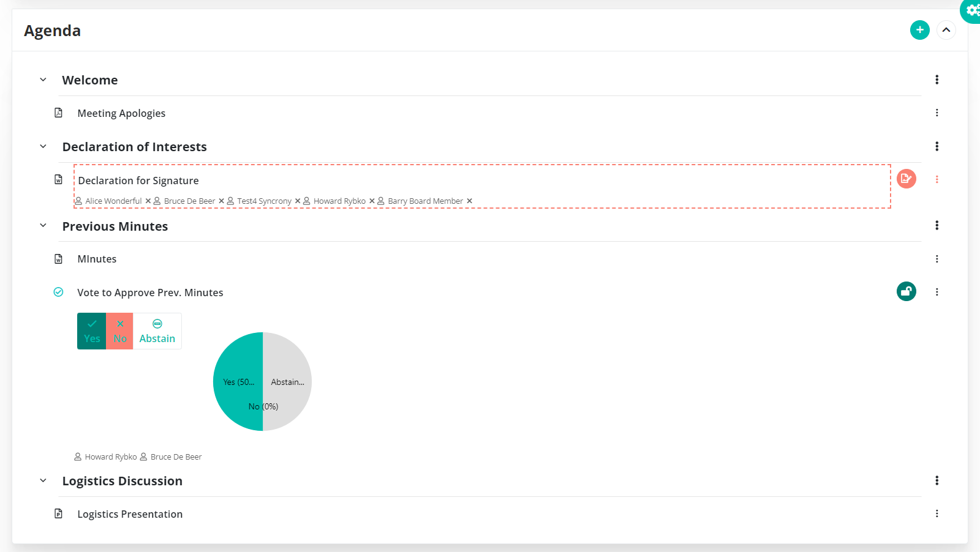Click voter Bruce De Beer below the chart

176,457
